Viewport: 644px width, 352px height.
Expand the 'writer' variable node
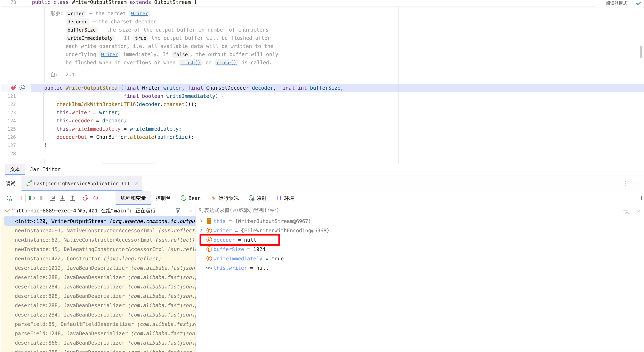[202, 230]
